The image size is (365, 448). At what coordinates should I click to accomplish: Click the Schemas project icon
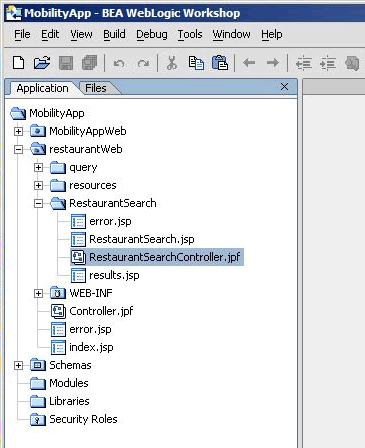point(38,365)
